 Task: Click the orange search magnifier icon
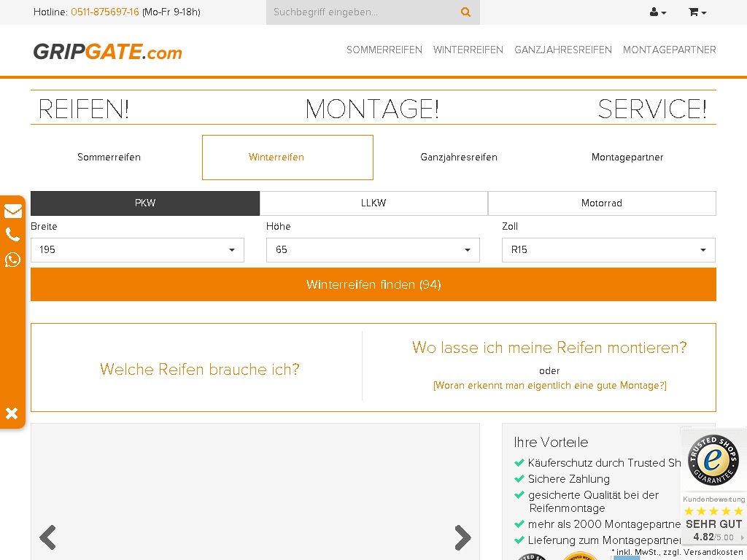pos(465,12)
